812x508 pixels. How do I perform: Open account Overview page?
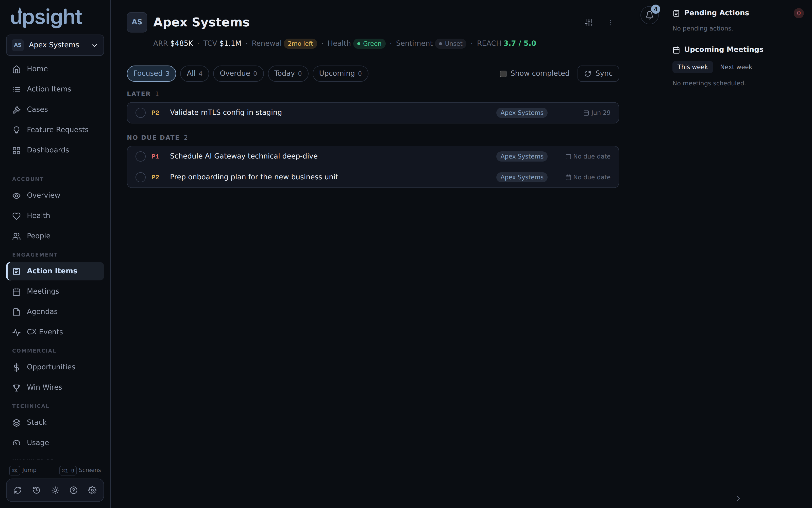(x=55, y=196)
